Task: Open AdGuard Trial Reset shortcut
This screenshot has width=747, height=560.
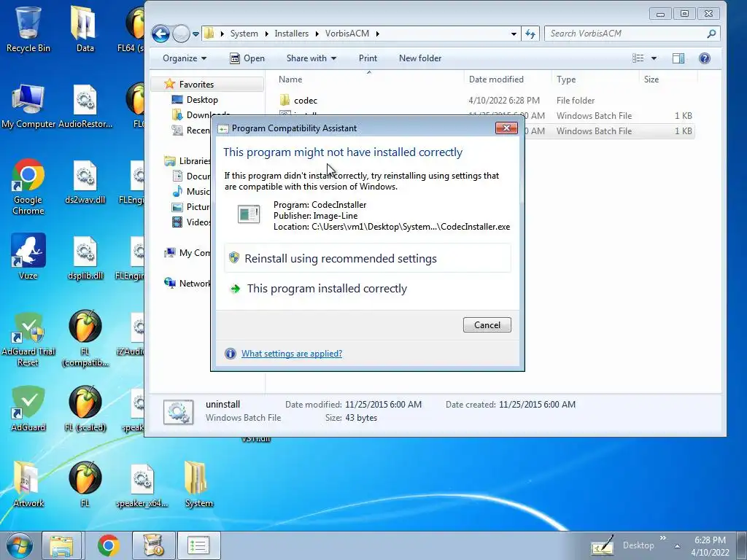Action: 28,339
